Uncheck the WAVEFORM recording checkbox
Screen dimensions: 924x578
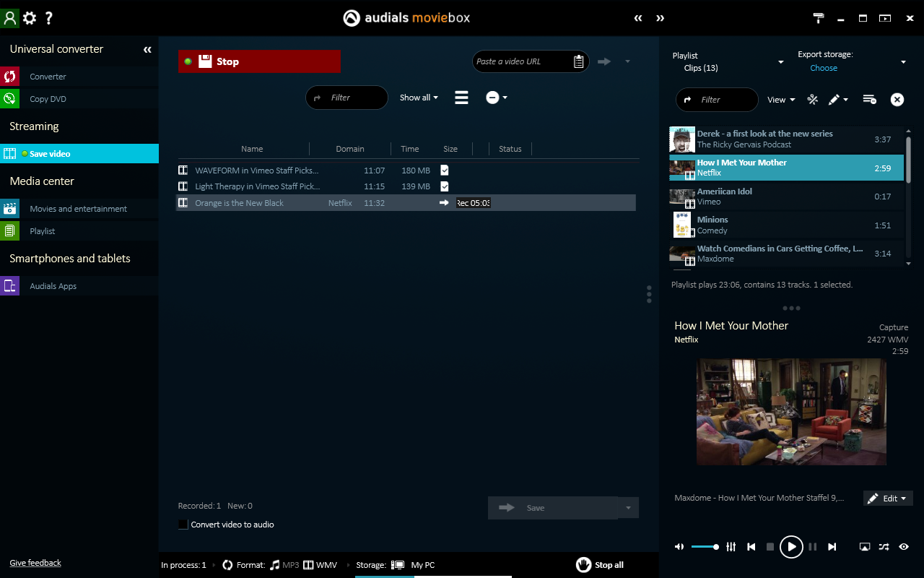[x=445, y=170]
